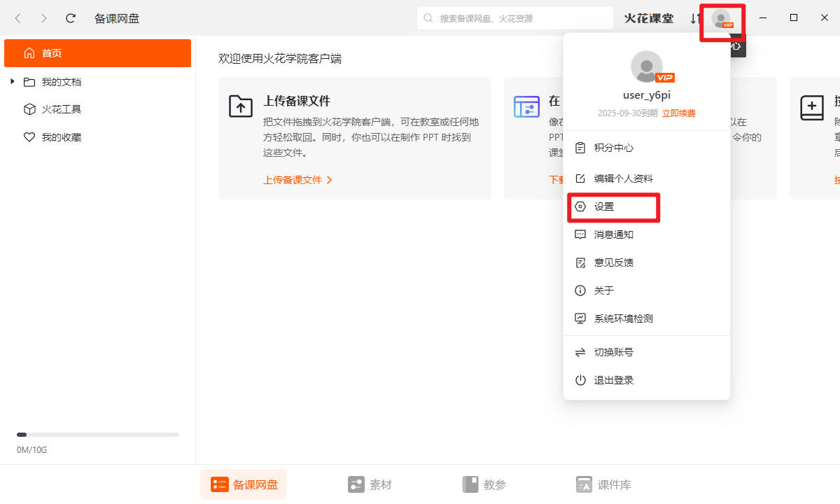This screenshot has width=840, height=504.
Task: Select 首页 in the left sidebar
Action: coord(97,53)
